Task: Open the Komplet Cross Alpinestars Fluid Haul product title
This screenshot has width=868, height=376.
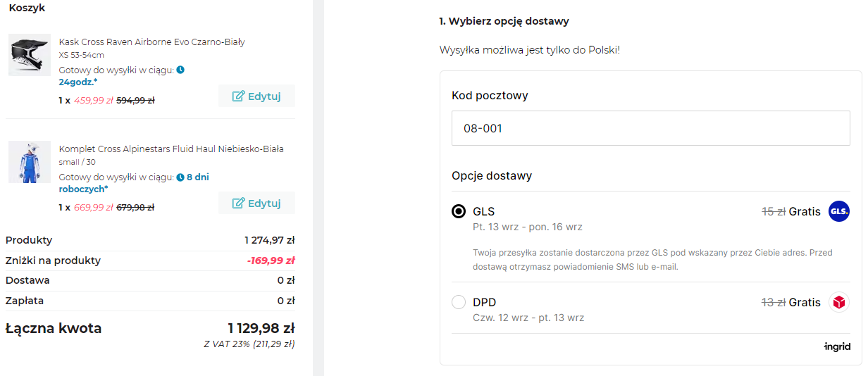Action: [x=171, y=149]
